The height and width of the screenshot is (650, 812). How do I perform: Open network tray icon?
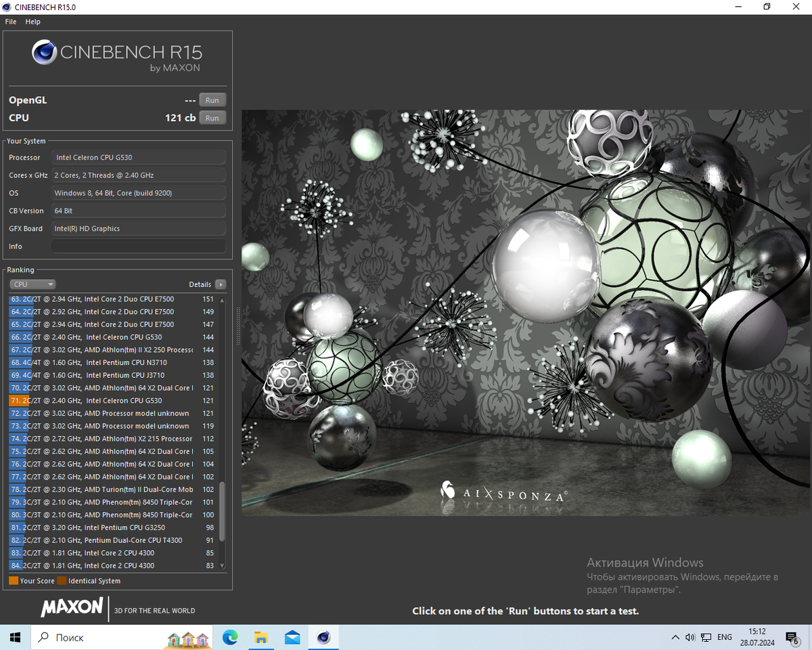point(706,637)
